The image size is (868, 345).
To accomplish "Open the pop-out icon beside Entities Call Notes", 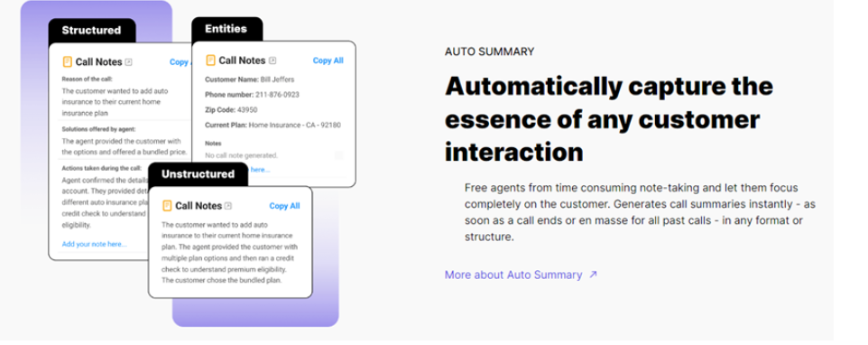I will click(272, 61).
